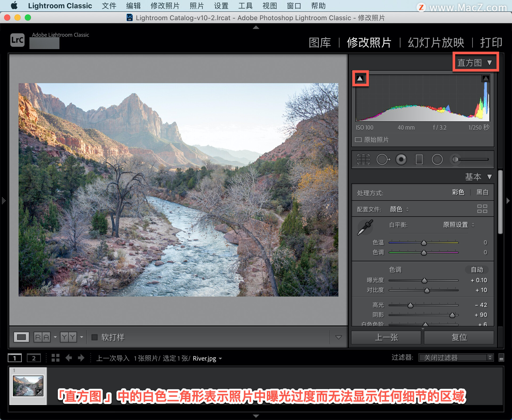Open Before/After view options arrow
The image size is (512, 420).
55,337
